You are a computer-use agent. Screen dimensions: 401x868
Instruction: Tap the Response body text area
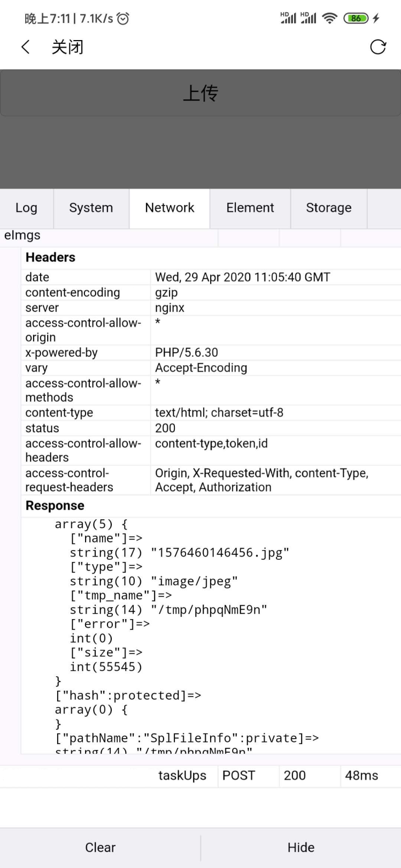pyautogui.click(x=211, y=636)
